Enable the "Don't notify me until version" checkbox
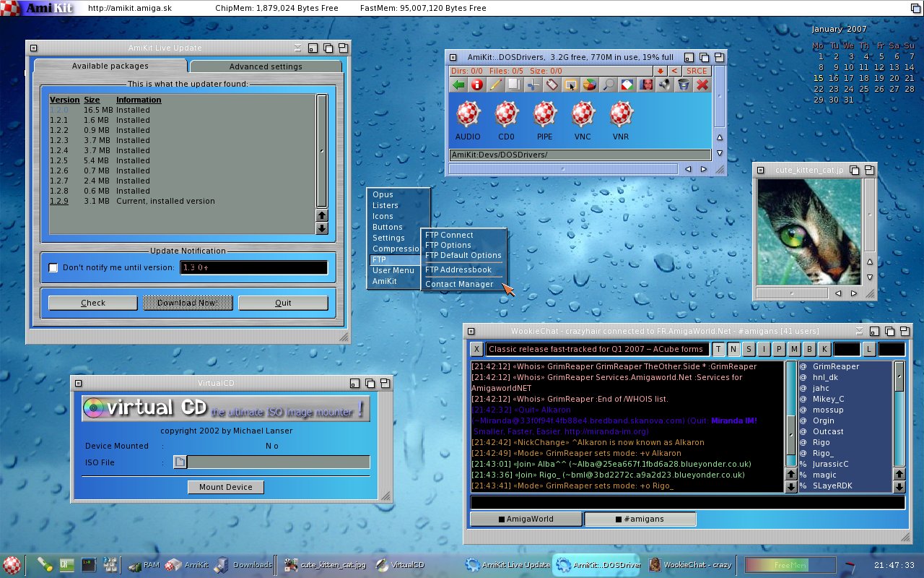The height and width of the screenshot is (578, 924). [53, 268]
